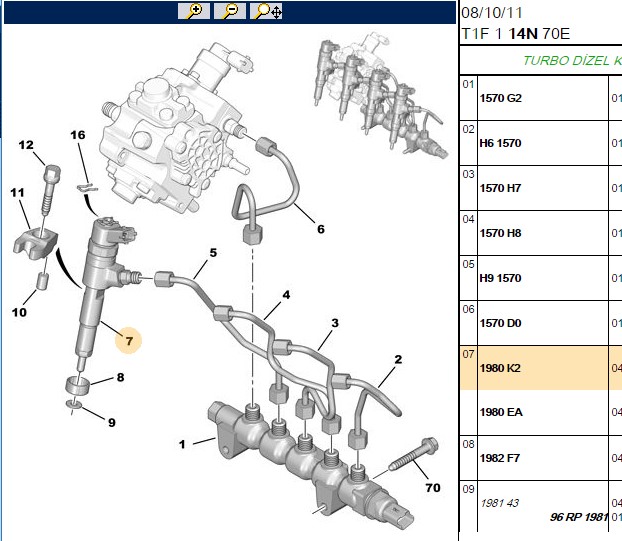Click the zoom out magnifier icon
The image size is (622, 541).
230,11
